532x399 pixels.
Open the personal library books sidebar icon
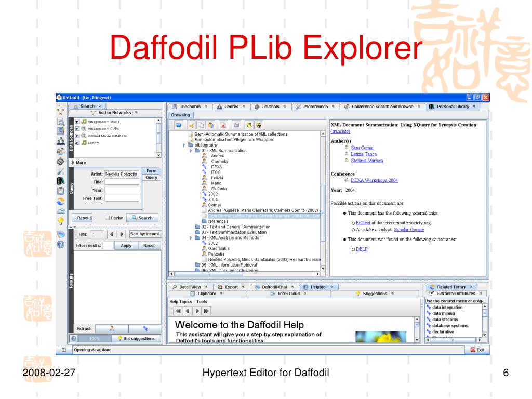[61, 181]
